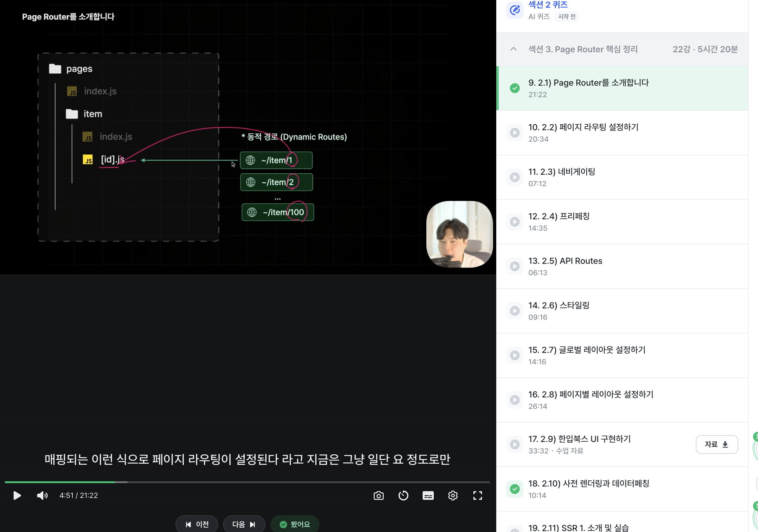This screenshot has width=758, height=532.
Task: Take a screenshot with camera icon
Action: pyautogui.click(x=378, y=496)
